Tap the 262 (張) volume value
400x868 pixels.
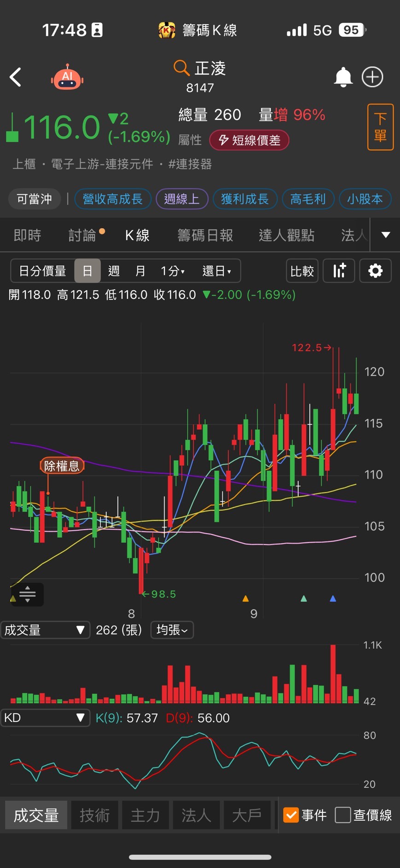coord(119,630)
